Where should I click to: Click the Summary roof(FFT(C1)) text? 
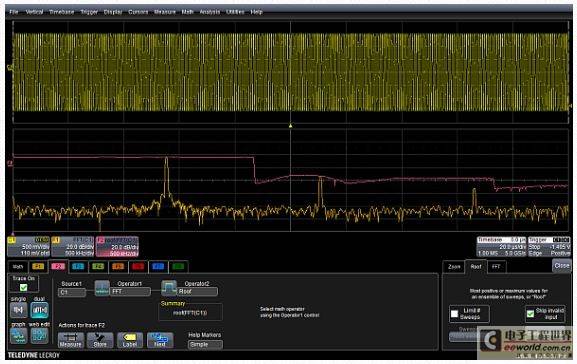click(x=190, y=313)
